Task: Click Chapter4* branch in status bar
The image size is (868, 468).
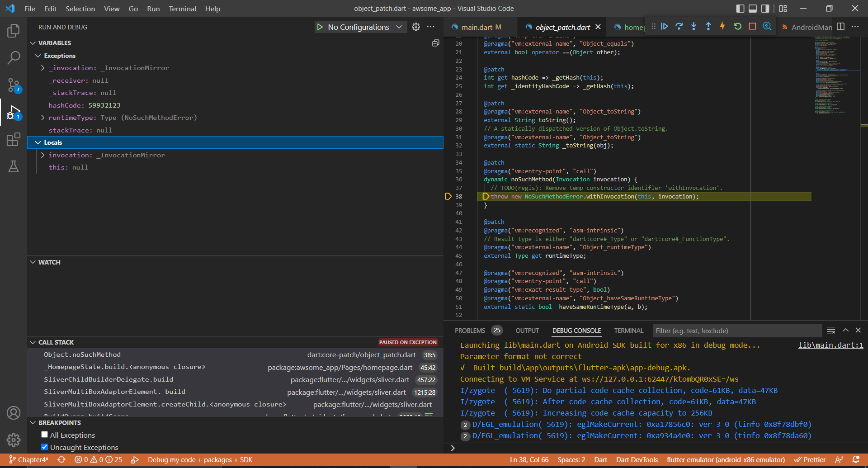Action: coord(29,460)
